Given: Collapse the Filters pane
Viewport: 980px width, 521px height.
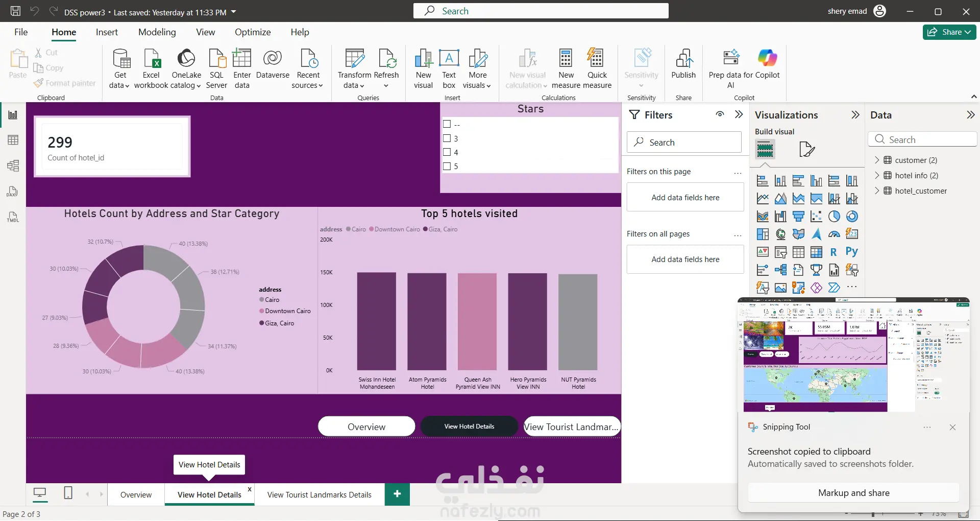Looking at the screenshot, I should 739,114.
